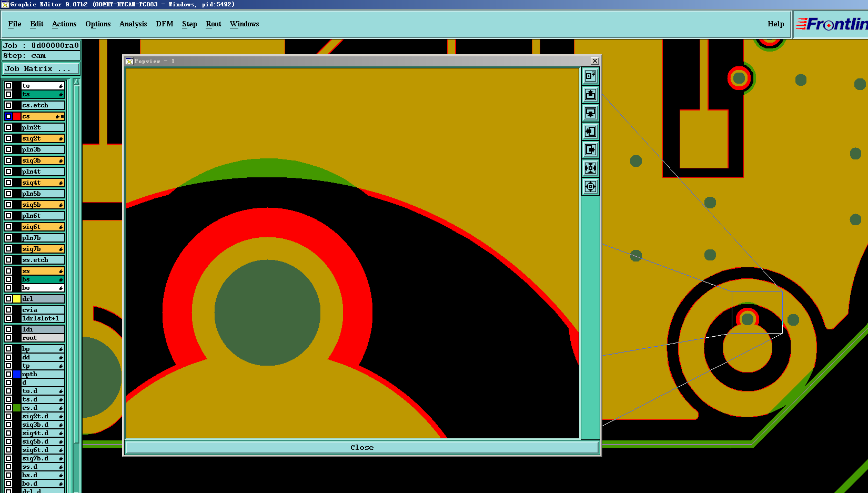This screenshot has width=868, height=493.
Task: Pan Popview down with arrow icon
Action: pos(590,113)
